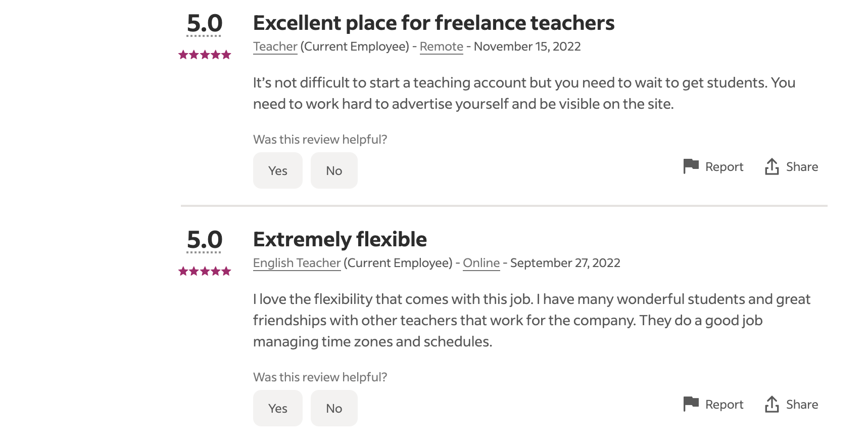
Task: Expand the 5.0 rating of the freelance teachers review
Action: point(205,24)
